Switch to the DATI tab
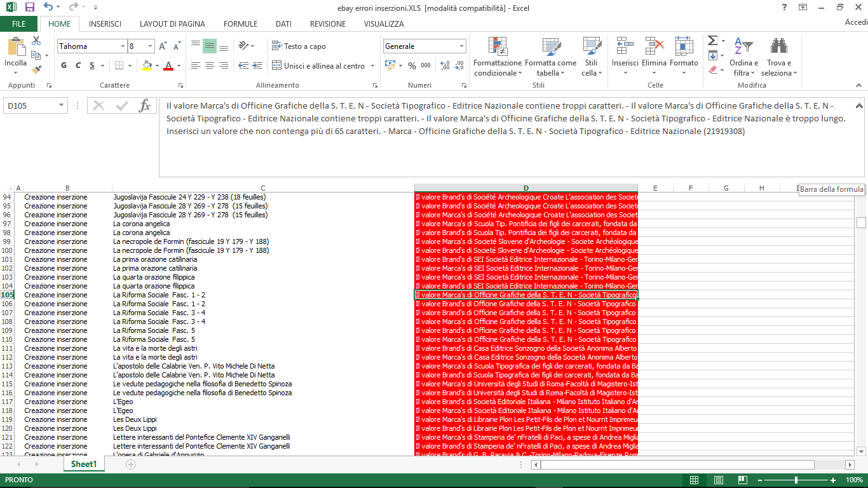This screenshot has height=488, width=868. click(283, 24)
